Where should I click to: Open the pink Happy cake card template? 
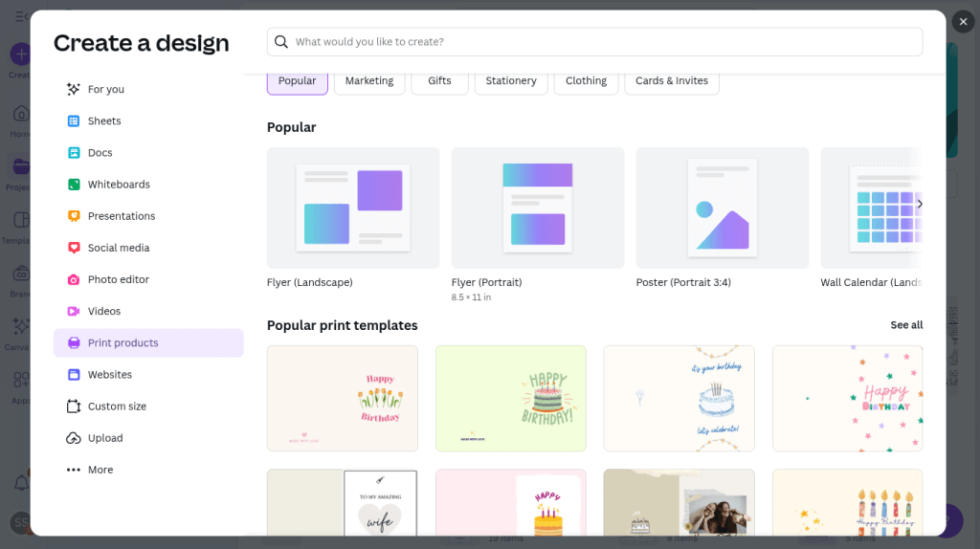click(x=511, y=503)
